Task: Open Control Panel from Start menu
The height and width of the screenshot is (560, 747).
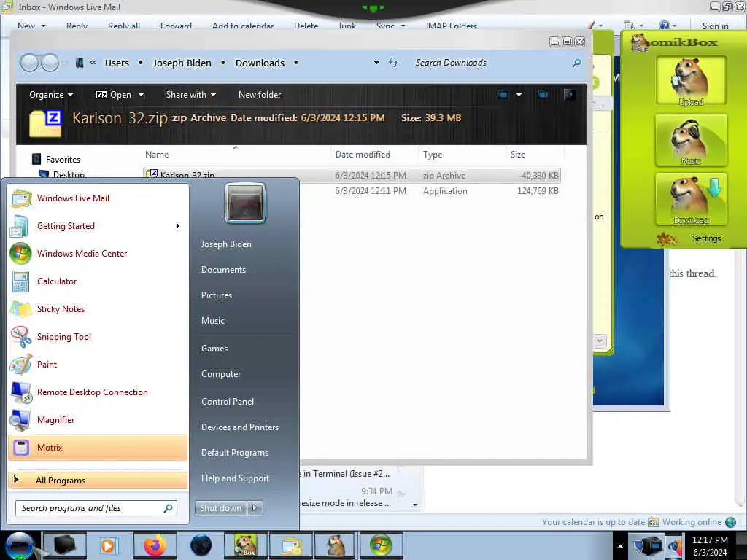Action: click(228, 402)
